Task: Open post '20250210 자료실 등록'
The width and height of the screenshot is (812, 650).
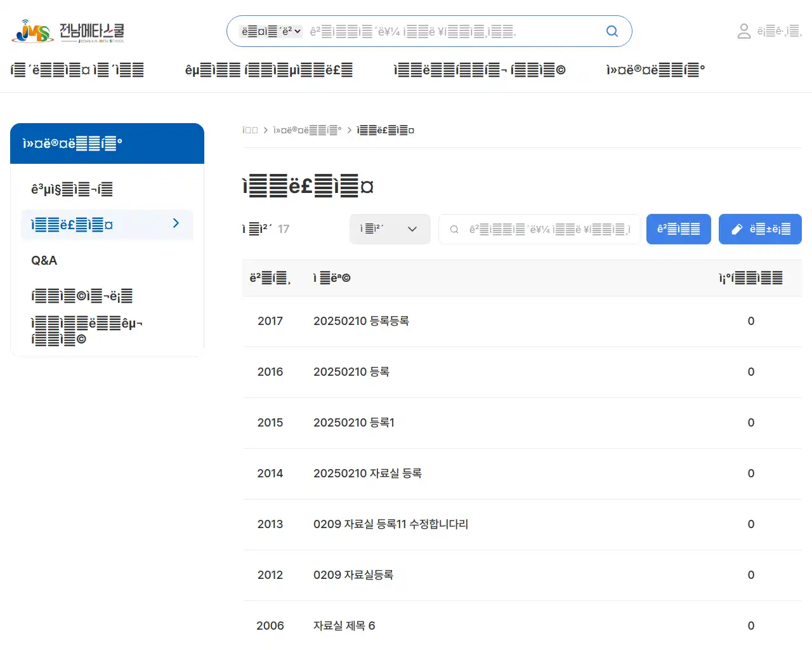Action: [367, 474]
